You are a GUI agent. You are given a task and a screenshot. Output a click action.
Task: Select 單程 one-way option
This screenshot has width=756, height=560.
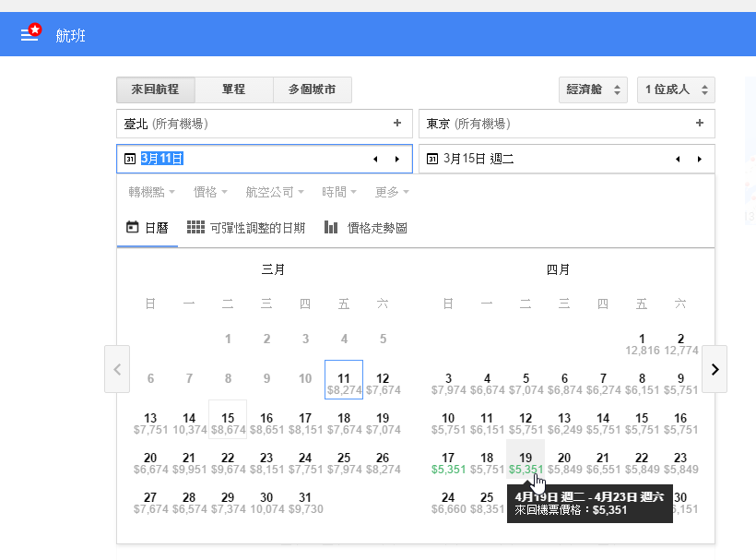click(x=234, y=90)
